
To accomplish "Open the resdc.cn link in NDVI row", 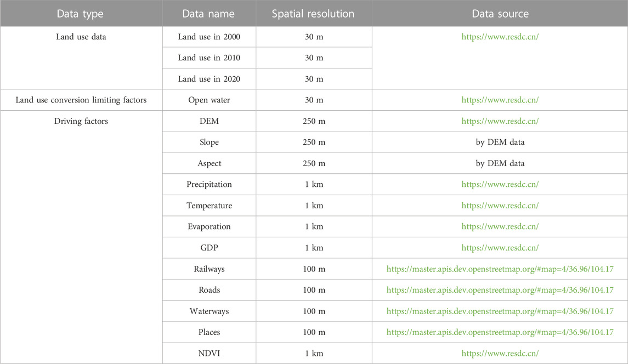I will (x=500, y=354).
